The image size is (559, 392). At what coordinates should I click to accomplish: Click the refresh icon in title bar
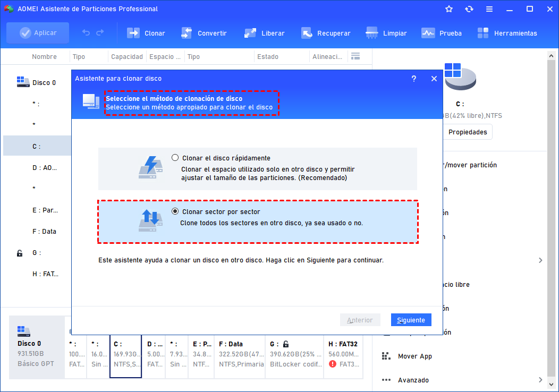click(x=469, y=9)
